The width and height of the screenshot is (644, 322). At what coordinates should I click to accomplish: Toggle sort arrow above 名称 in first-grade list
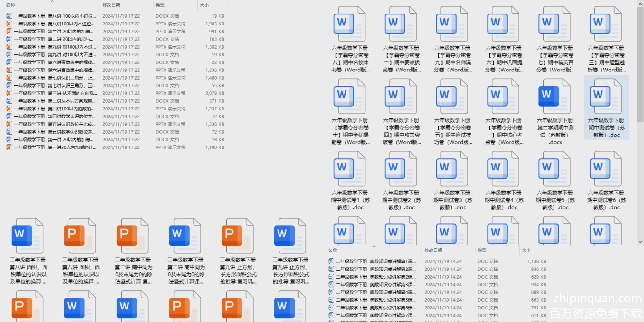52,1
